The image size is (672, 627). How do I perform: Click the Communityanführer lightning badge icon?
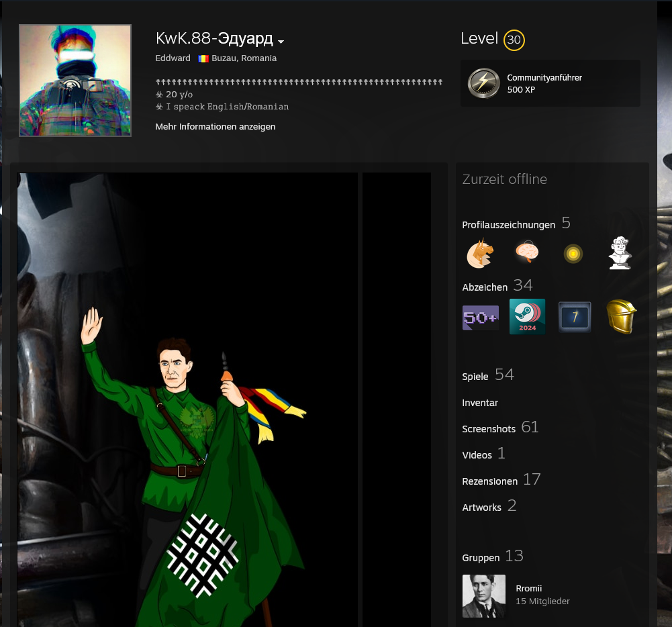pyautogui.click(x=481, y=83)
